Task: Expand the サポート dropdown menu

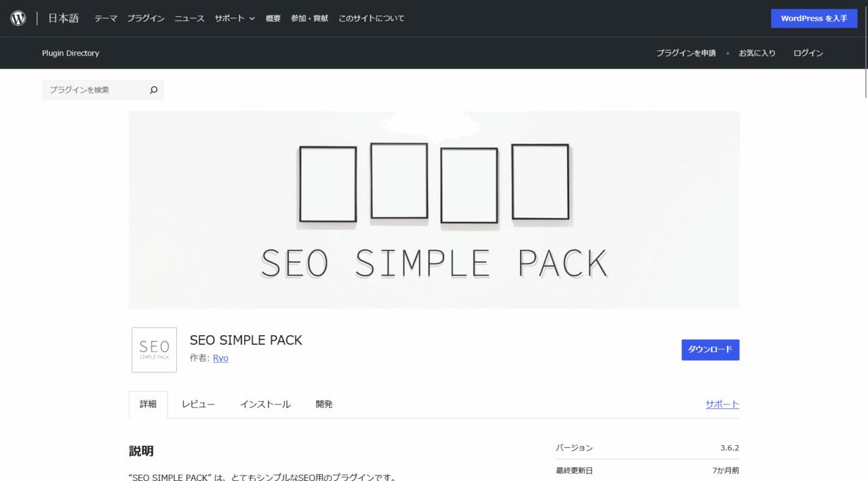Action: tap(235, 18)
